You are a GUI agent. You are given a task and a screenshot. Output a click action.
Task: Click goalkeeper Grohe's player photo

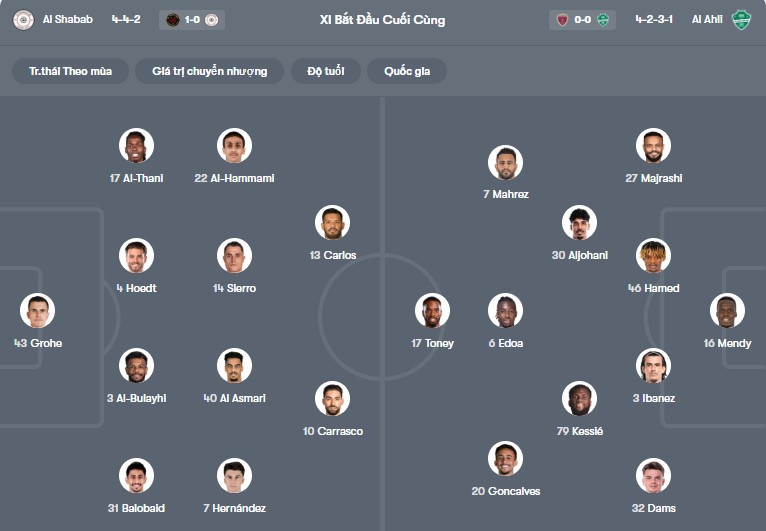(x=38, y=311)
